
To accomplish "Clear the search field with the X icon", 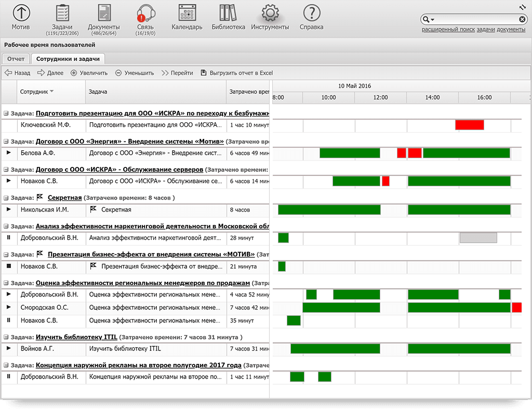I will [522, 19].
